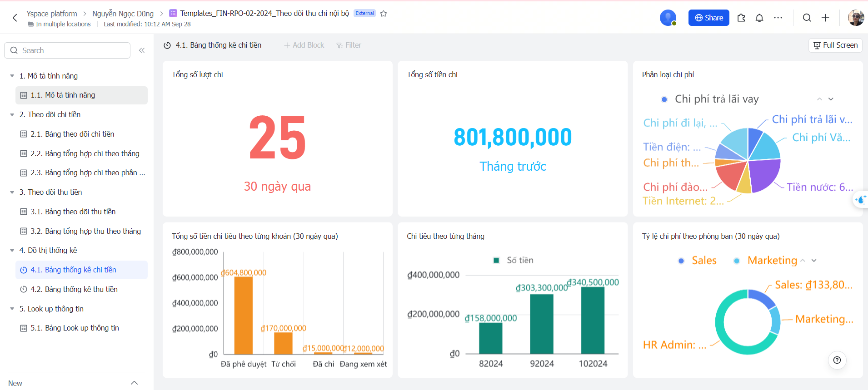868x390 pixels.
Task: Page legend down in department cost chart
Action: point(814,261)
